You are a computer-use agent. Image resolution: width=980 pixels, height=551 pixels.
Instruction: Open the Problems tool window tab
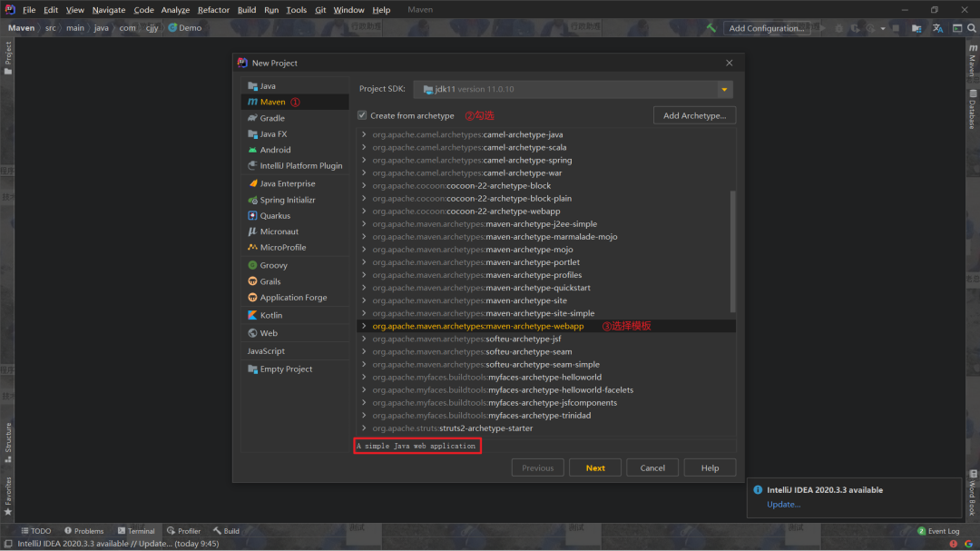(x=83, y=531)
